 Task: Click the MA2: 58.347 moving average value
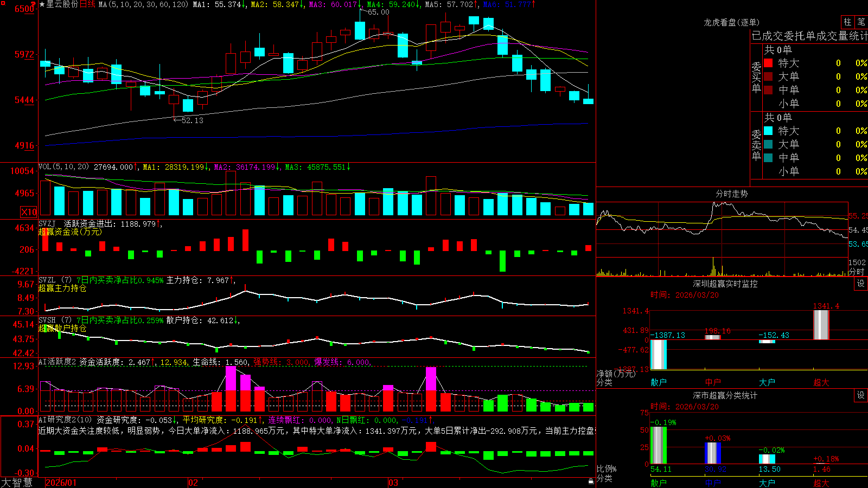coord(277,4)
